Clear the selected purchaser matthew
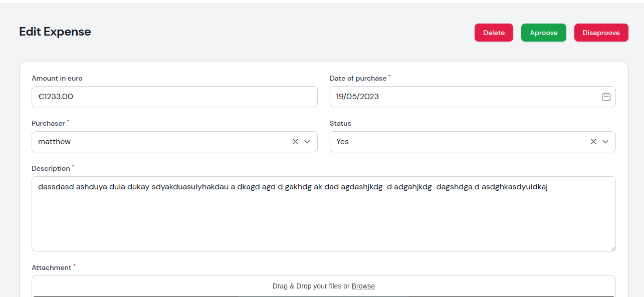 point(295,142)
